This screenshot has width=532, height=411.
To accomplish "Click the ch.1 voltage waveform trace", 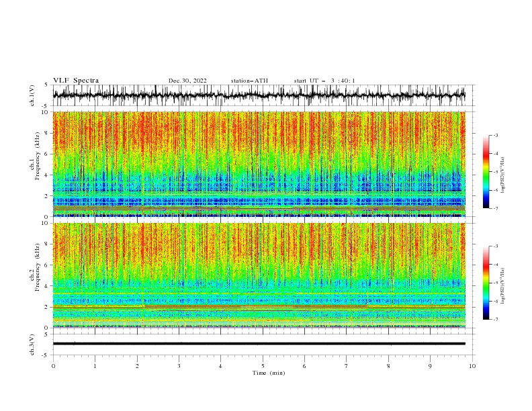I will click(x=259, y=95).
